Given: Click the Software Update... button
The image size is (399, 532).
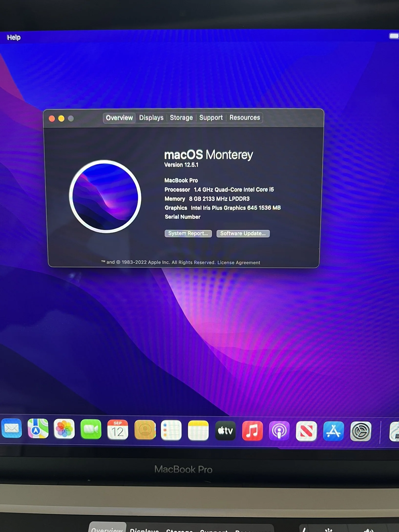Looking at the screenshot, I should point(243,234).
